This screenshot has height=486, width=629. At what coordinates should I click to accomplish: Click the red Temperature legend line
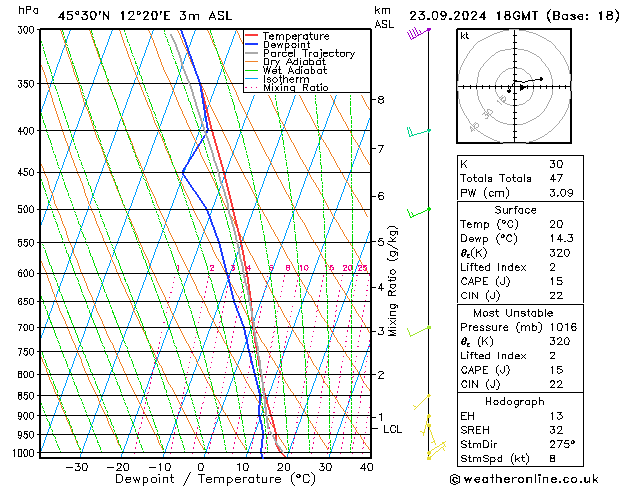tap(252, 36)
